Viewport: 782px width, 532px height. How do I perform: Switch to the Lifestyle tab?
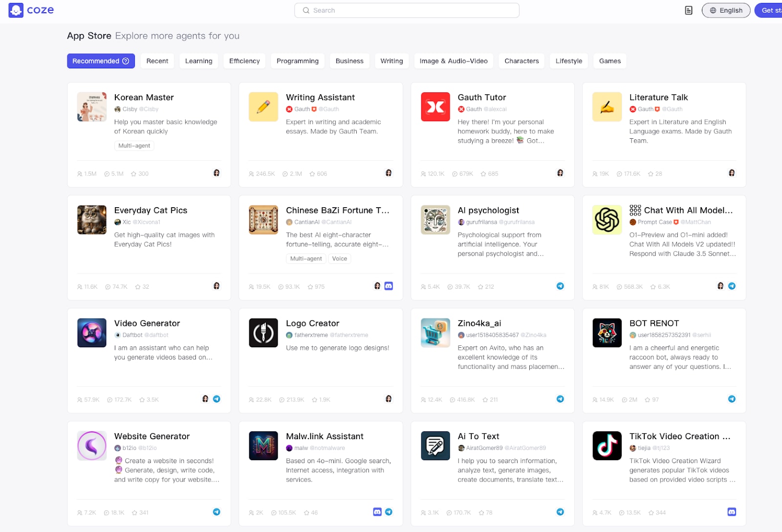569,61
